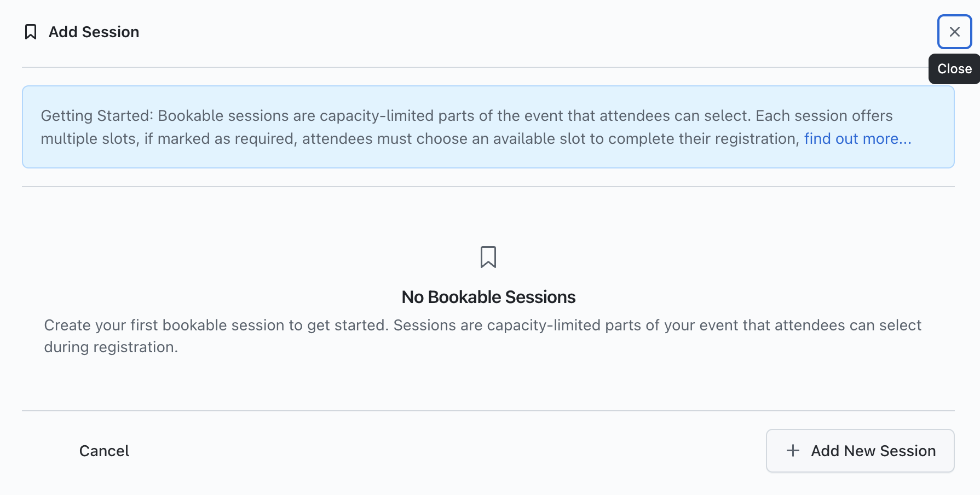Click plus icon in Add New Session button

click(x=793, y=451)
